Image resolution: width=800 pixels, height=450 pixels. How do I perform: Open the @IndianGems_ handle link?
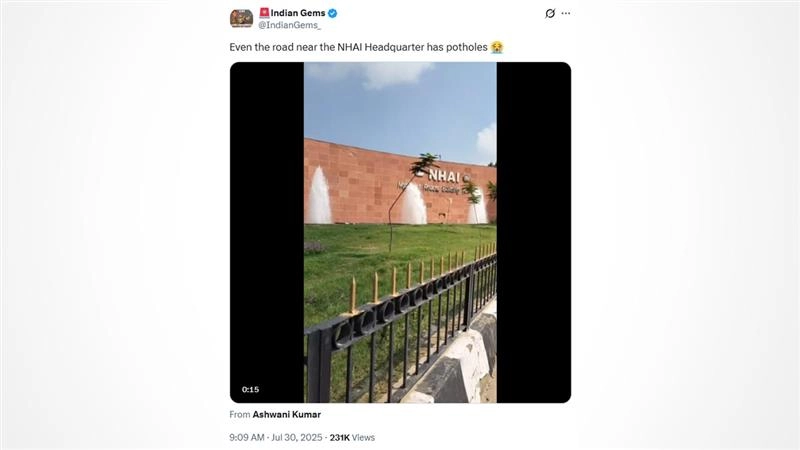pyautogui.click(x=289, y=25)
